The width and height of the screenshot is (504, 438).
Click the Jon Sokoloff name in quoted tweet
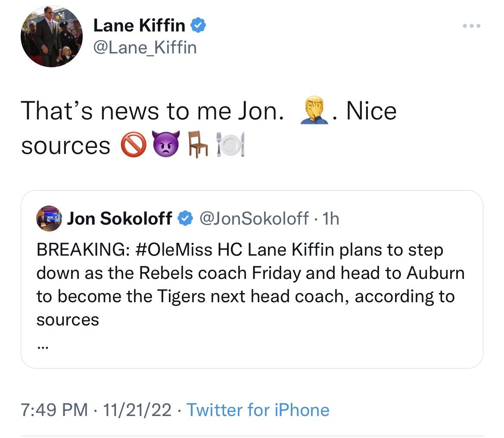click(119, 219)
